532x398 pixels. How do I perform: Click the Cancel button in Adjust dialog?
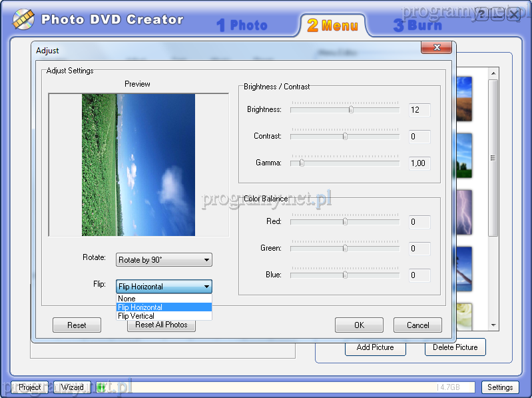[x=417, y=325]
